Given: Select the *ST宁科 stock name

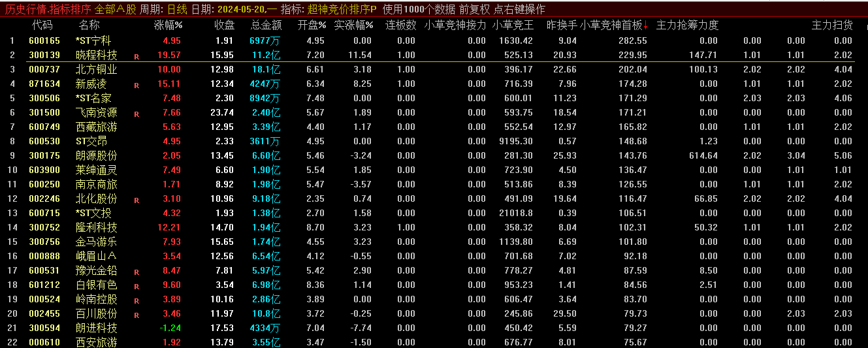Looking at the screenshot, I should point(93,40).
